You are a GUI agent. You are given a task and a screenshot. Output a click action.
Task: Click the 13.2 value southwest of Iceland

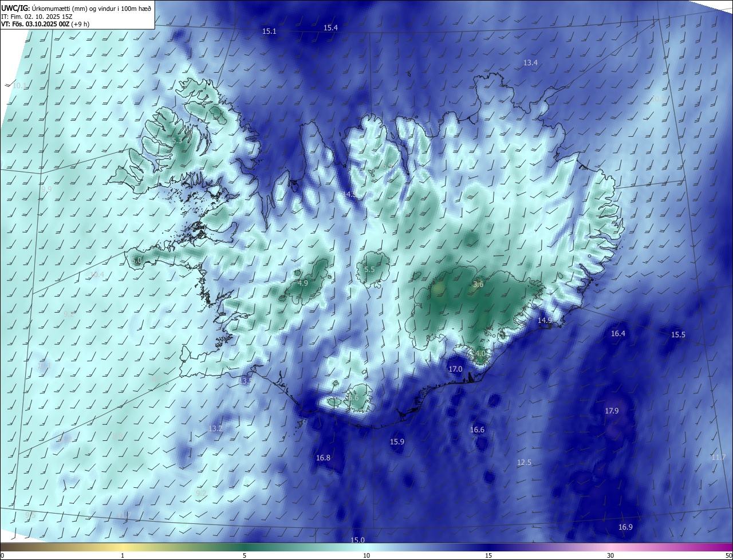pos(215,429)
